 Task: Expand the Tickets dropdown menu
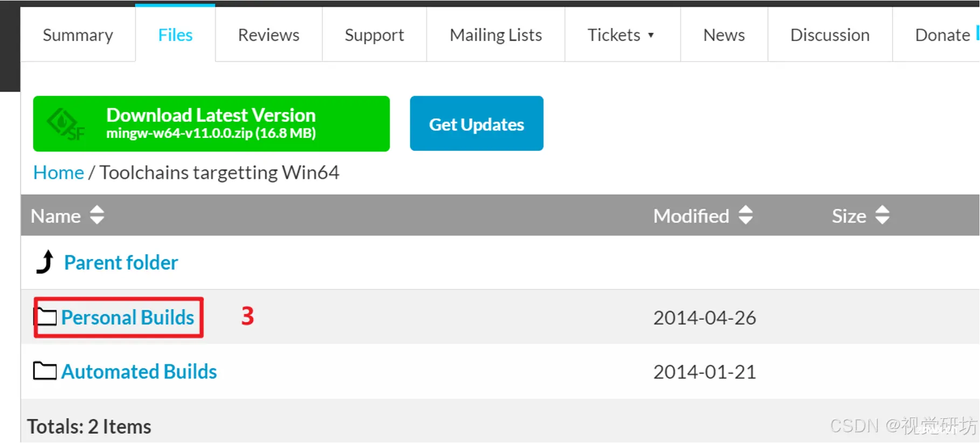point(621,35)
